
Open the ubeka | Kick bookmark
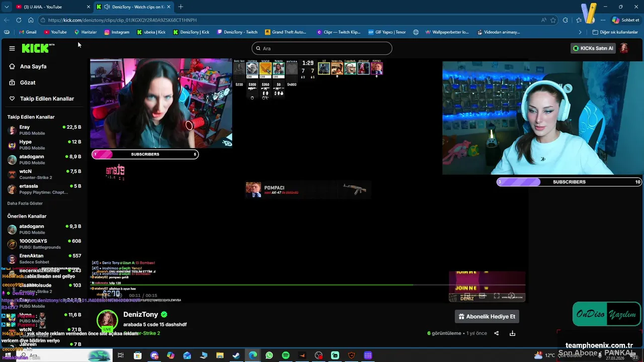point(151,32)
